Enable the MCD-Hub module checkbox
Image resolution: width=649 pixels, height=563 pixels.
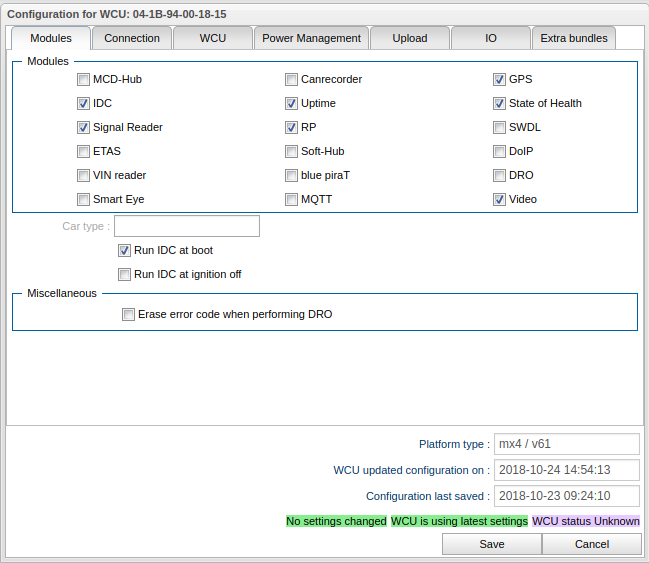point(84,80)
